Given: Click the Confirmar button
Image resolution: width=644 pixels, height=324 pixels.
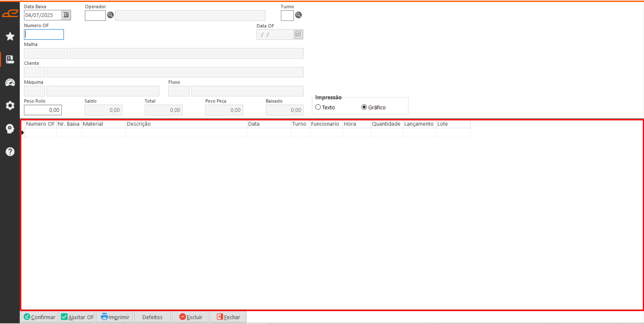Looking at the screenshot, I should [x=40, y=317].
